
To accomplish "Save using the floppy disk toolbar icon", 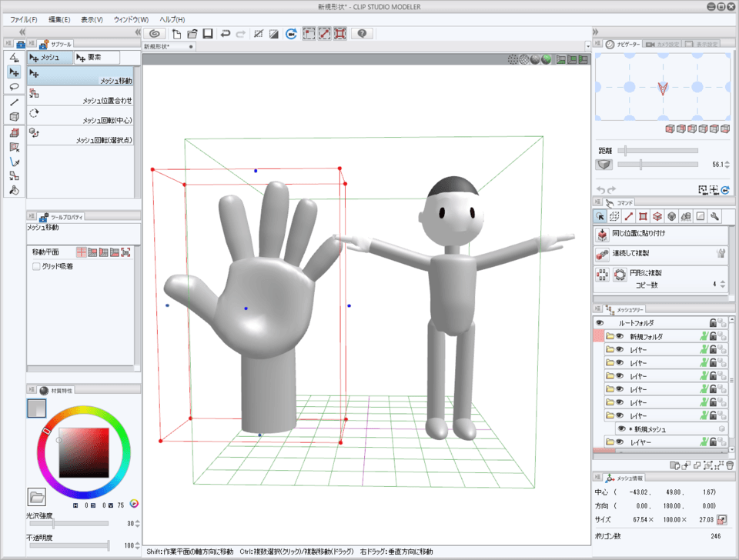I will (x=207, y=33).
